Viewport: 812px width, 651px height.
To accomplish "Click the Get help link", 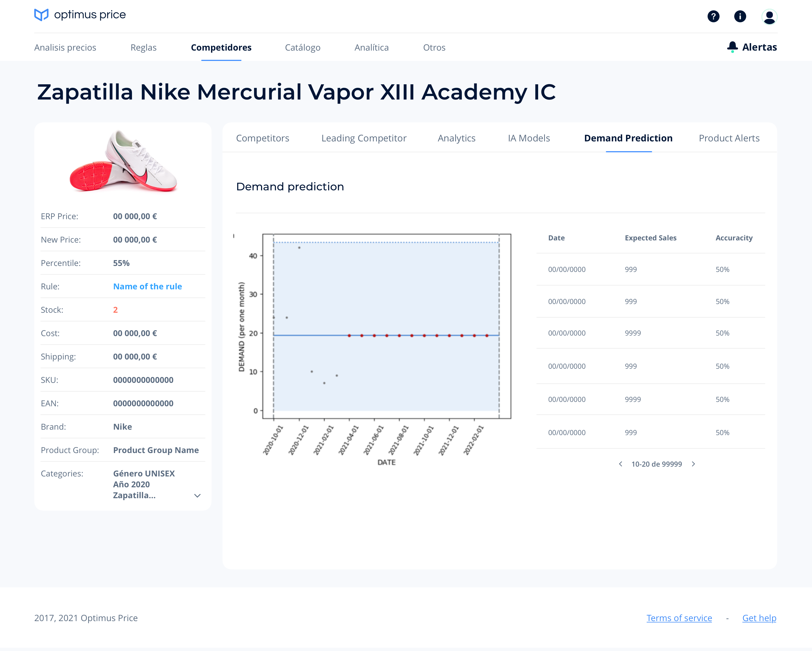I will (x=759, y=618).
